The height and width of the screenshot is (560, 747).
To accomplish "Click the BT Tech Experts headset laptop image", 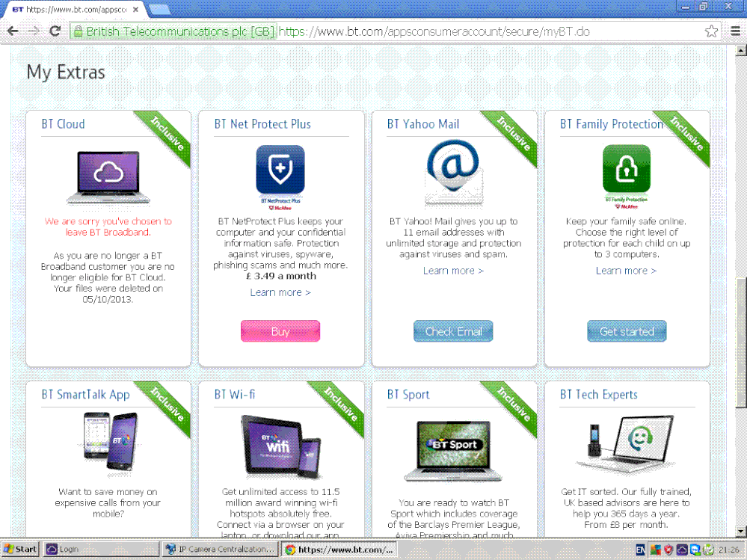I will tap(625, 443).
